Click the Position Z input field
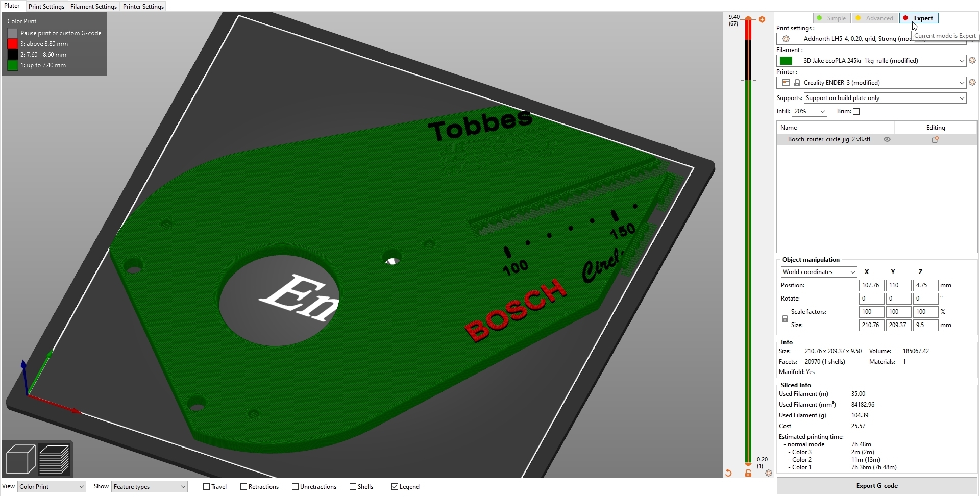 click(926, 285)
